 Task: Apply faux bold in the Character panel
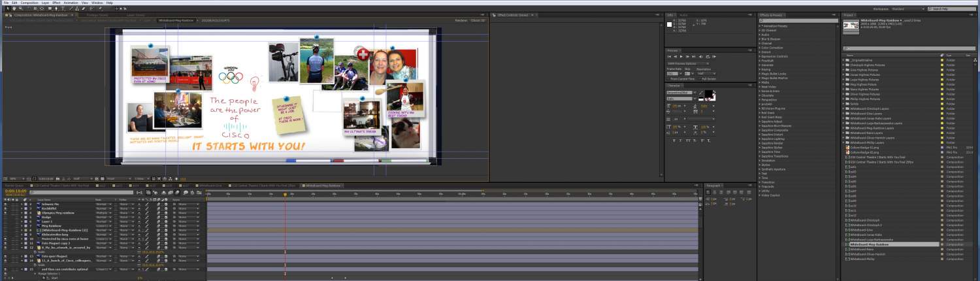tap(674, 140)
